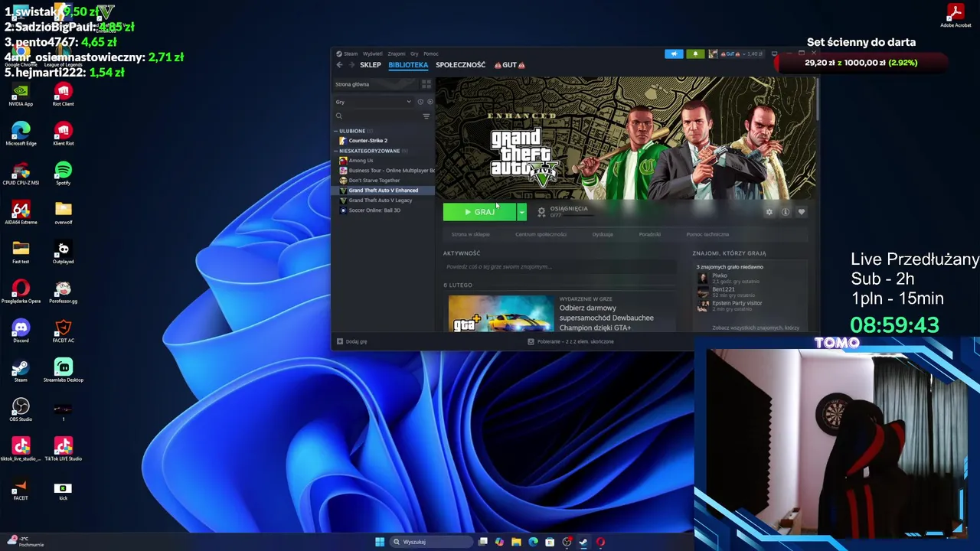Click the game info icon in Steam
The image size is (980, 551).
pyautogui.click(x=786, y=212)
